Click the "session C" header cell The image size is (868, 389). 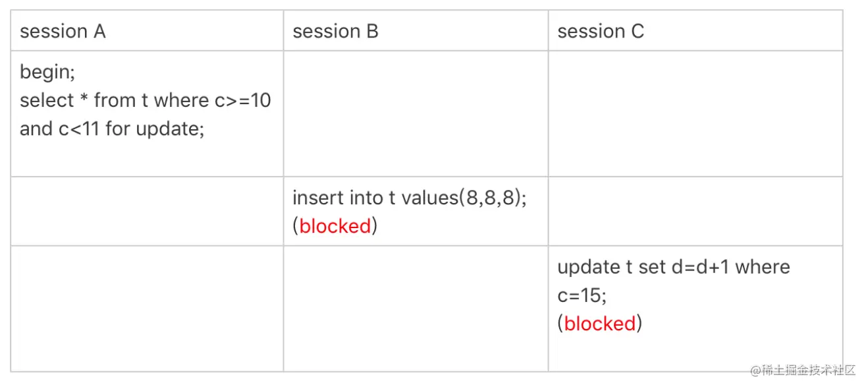coord(600,32)
